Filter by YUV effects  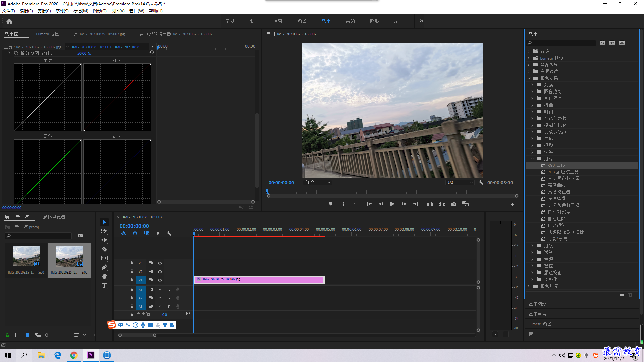(622, 43)
